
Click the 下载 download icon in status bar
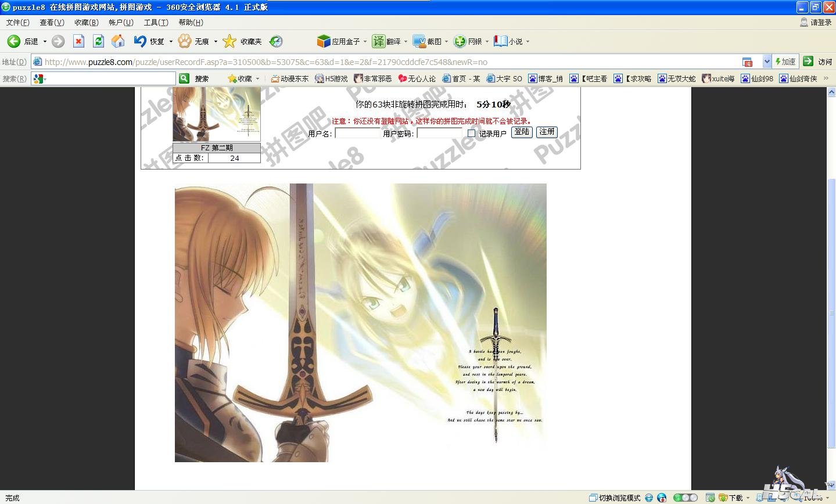(723, 498)
